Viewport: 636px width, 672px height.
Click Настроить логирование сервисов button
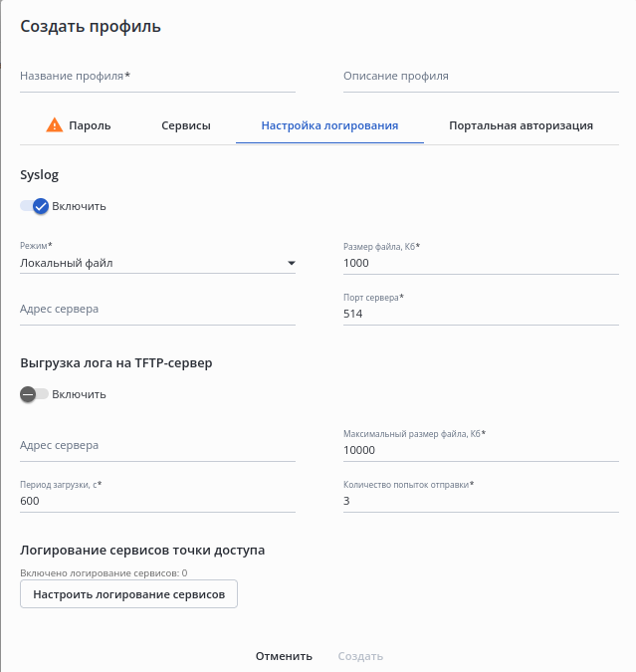point(128,594)
